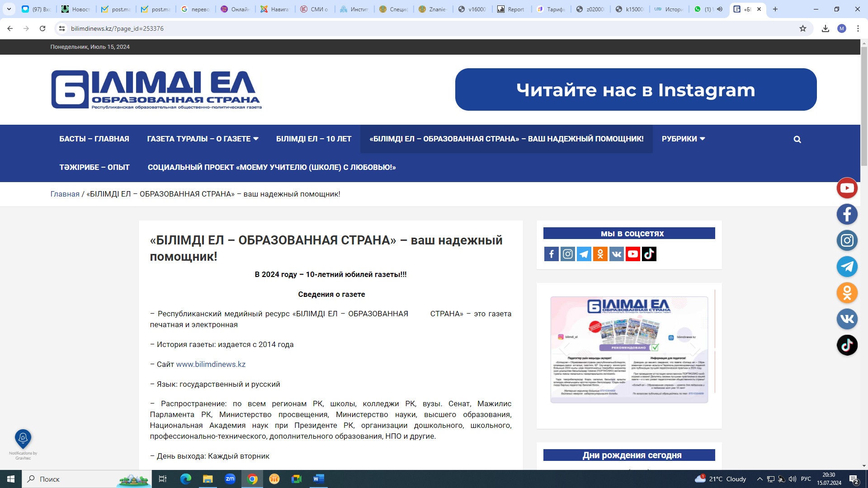Image resolution: width=868 pixels, height=488 pixels.
Task: Open 'Тәжірибе – Опыт' menu item
Action: [94, 167]
